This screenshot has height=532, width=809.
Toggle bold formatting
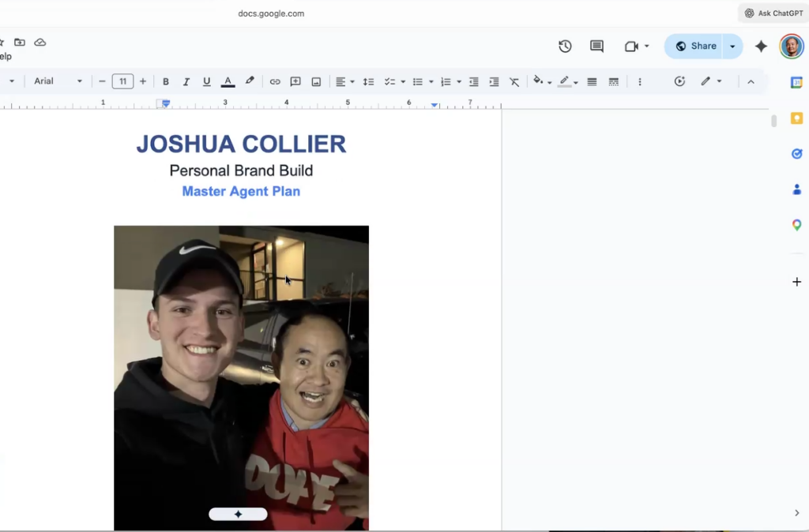click(166, 81)
